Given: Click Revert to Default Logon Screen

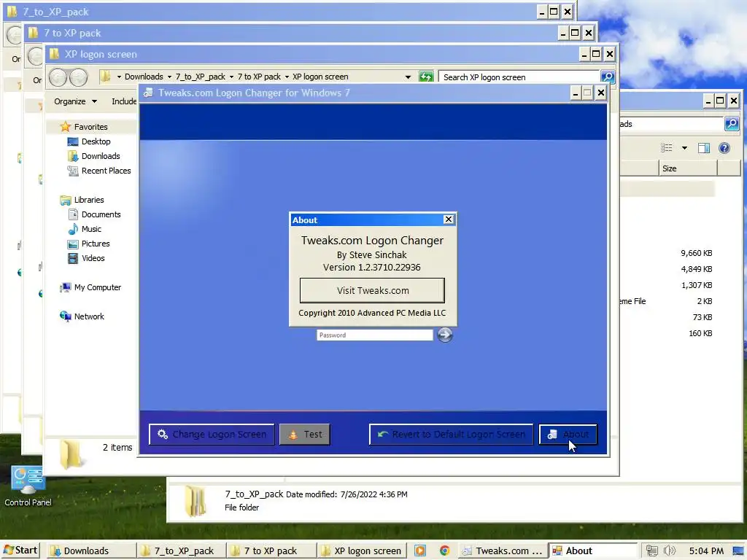Looking at the screenshot, I should 451,435.
